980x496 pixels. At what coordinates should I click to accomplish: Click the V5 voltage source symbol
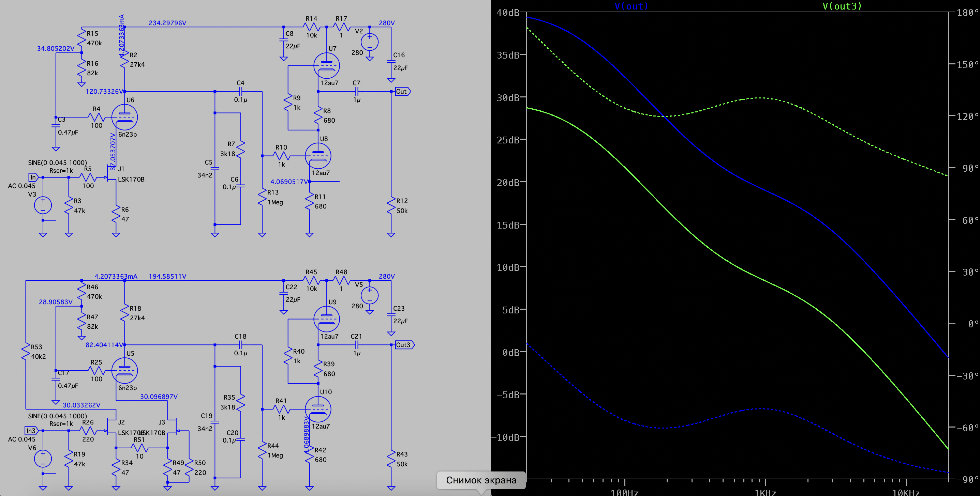369,295
